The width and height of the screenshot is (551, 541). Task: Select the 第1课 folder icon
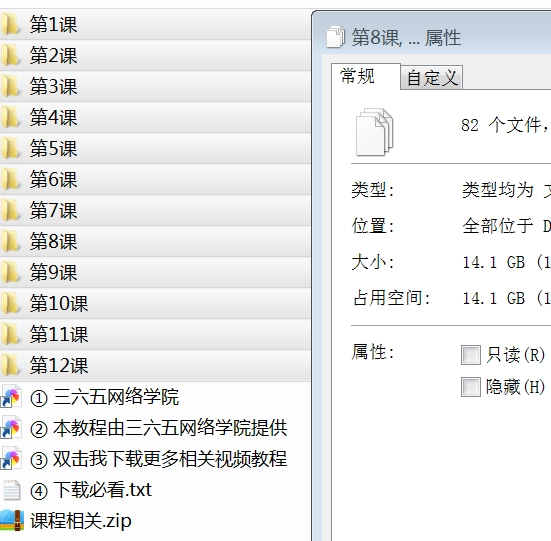[10, 25]
